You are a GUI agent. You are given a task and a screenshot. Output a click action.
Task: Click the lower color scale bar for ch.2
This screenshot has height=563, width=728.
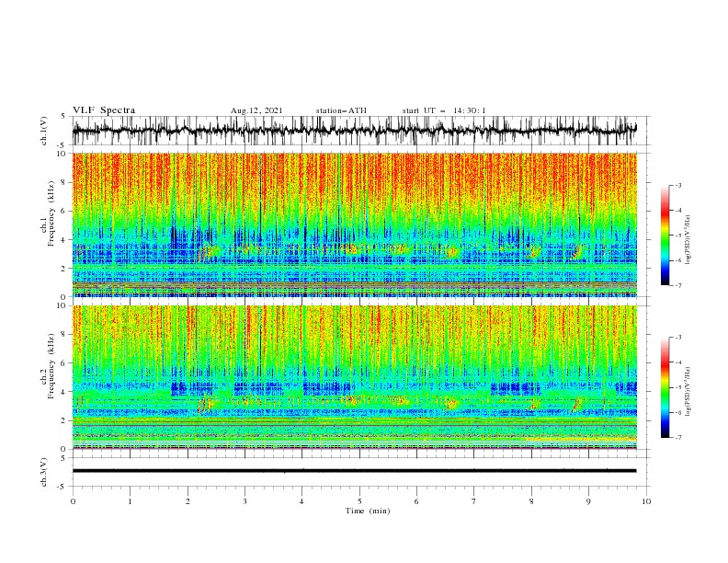click(x=665, y=387)
